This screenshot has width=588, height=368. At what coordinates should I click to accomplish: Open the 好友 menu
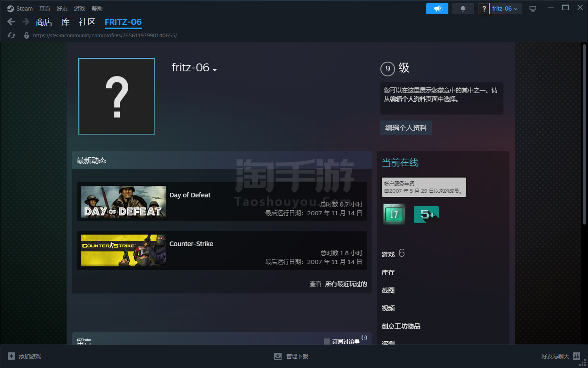click(62, 9)
